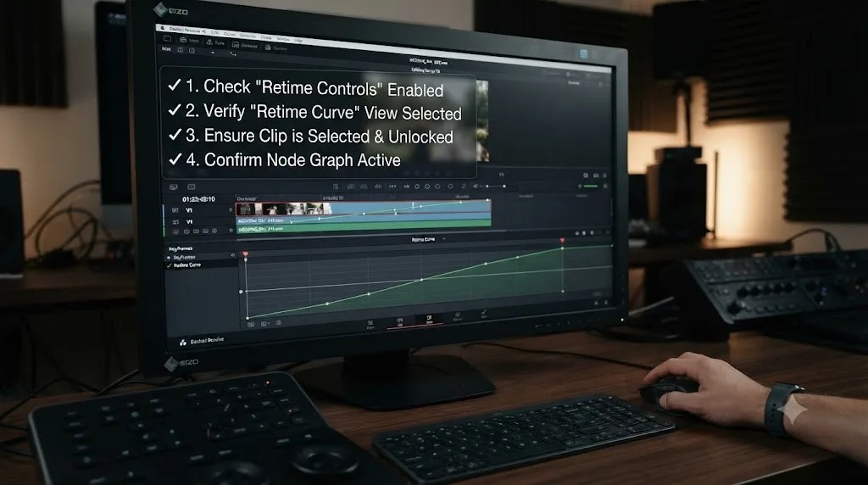Select the video clip thumbnails on track V1
The width and height of the screenshot is (868, 485).
(x=284, y=209)
